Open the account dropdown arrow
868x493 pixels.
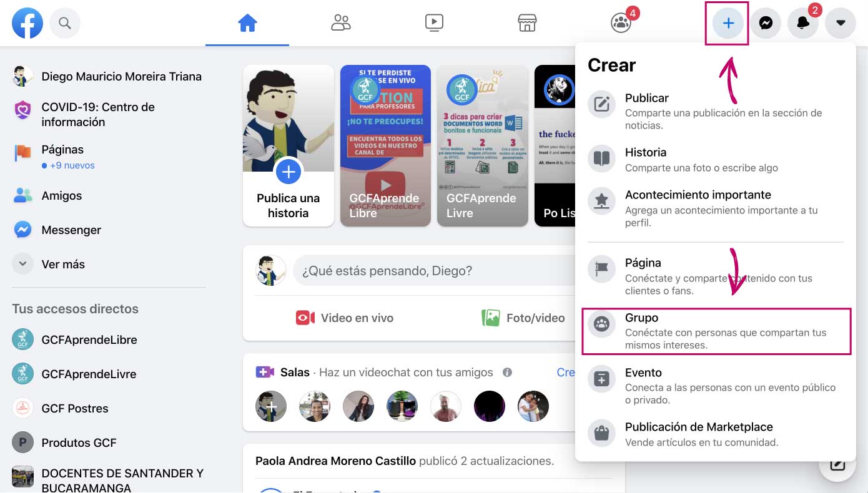tap(841, 24)
